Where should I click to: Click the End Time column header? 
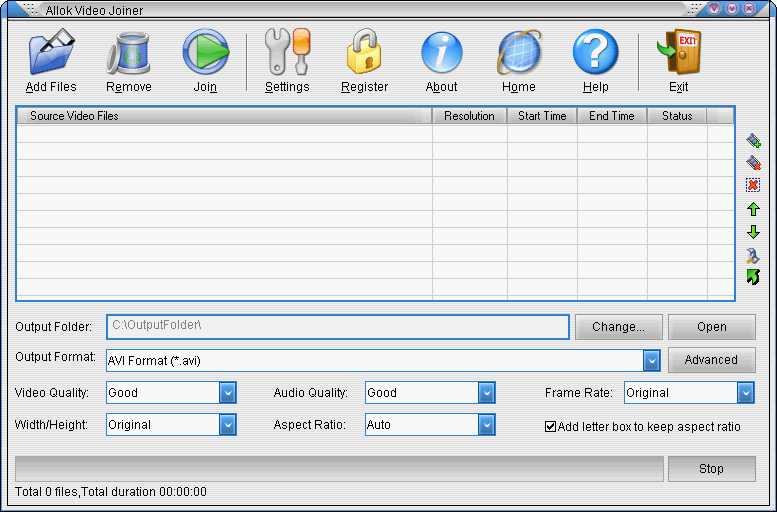point(612,116)
